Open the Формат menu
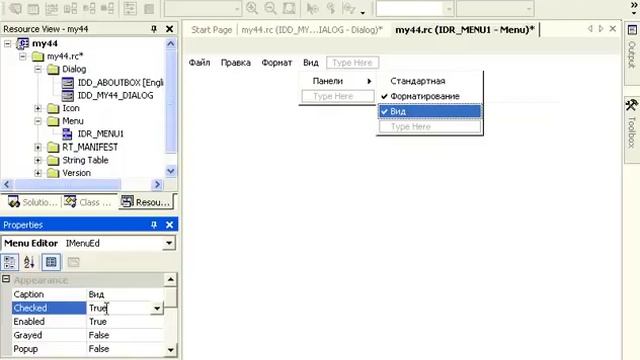Viewport: 640px width, 360px height. pos(277,63)
